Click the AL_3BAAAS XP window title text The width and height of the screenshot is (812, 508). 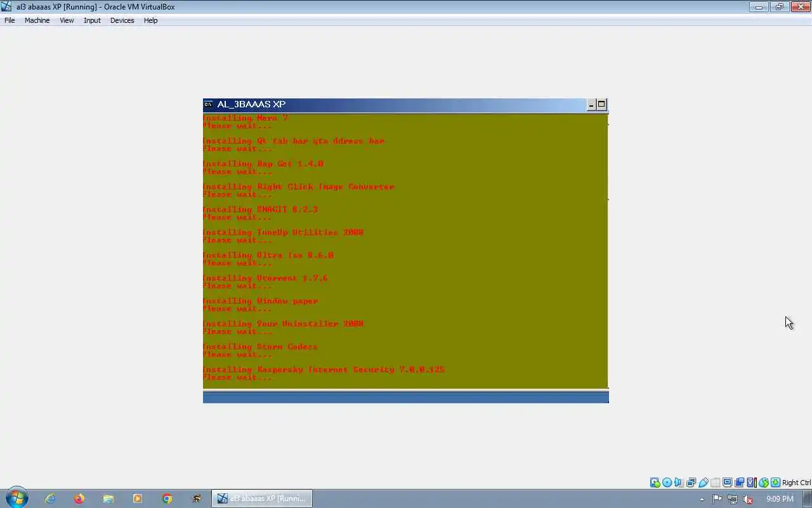click(251, 104)
